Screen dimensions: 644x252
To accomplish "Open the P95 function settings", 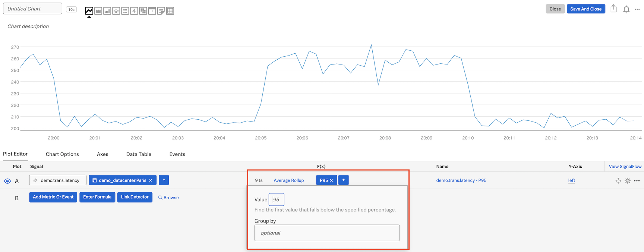I will [x=323, y=180].
